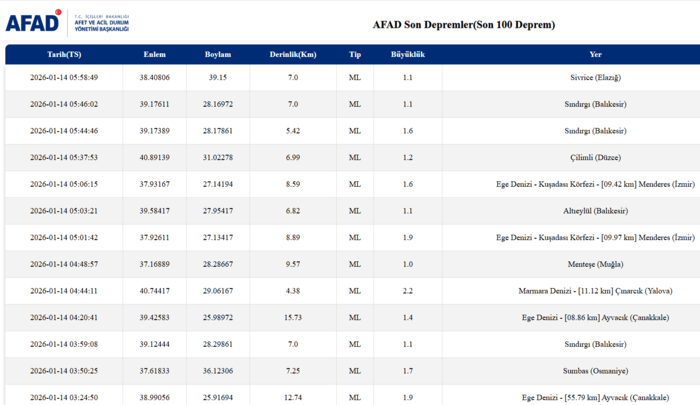Image resolution: width=700 pixels, height=405 pixels.
Task: Select depth 8.89 cell
Action: click(x=293, y=238)
